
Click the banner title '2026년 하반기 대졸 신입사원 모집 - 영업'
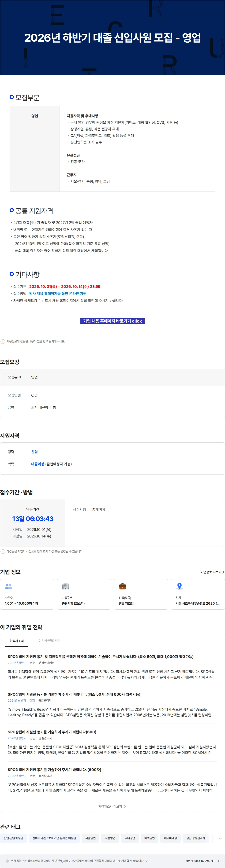tap(112, 38)
